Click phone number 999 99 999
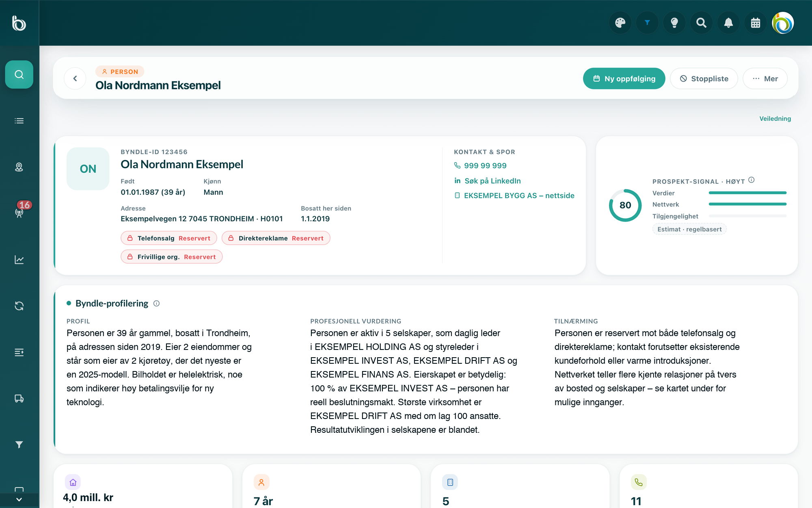The height and width of the screenshot is (508, 812). 480,166
